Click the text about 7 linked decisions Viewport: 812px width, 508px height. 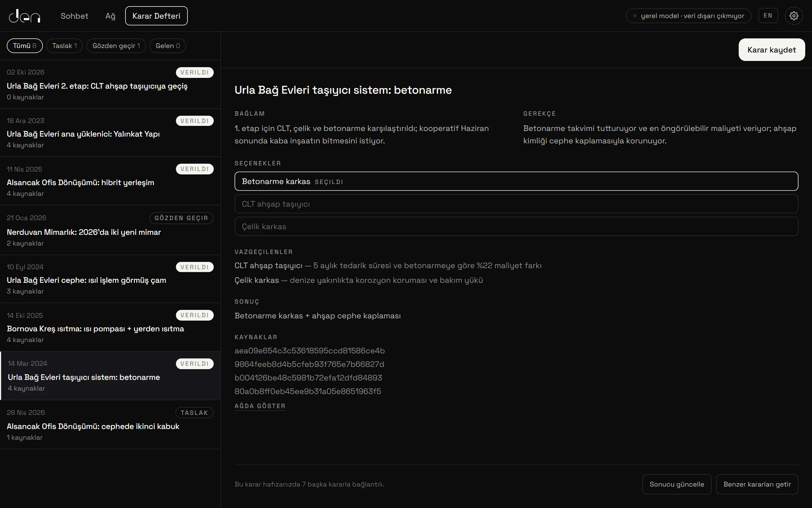[309, 484]
